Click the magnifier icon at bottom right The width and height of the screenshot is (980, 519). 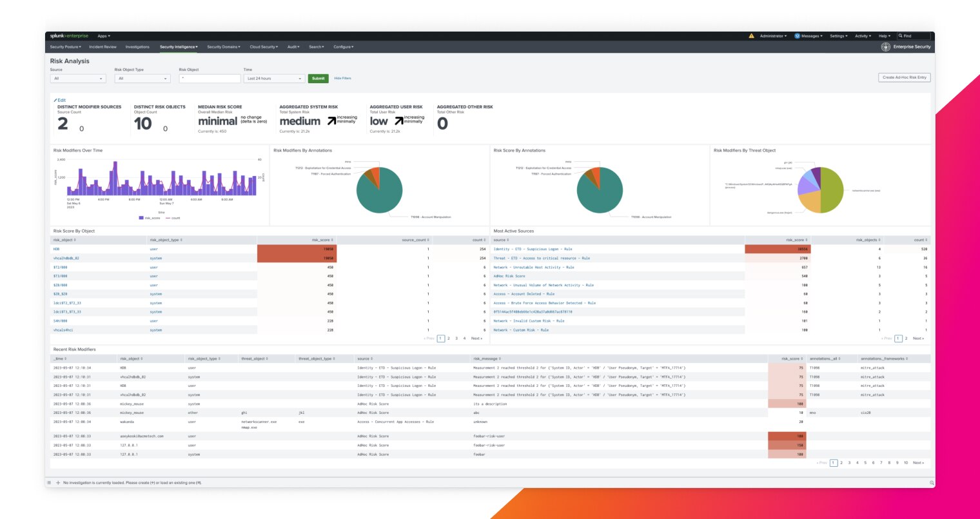point(931,482)
